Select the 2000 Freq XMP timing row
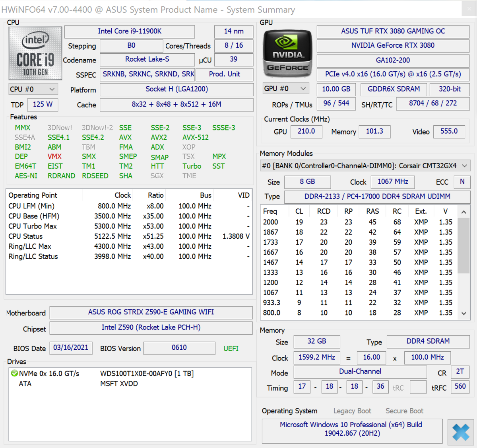 (359, 222)
